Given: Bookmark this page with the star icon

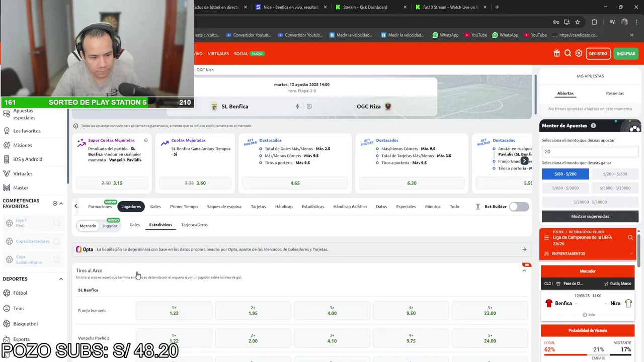Looking at the screenshot, I should pos(578,22).
